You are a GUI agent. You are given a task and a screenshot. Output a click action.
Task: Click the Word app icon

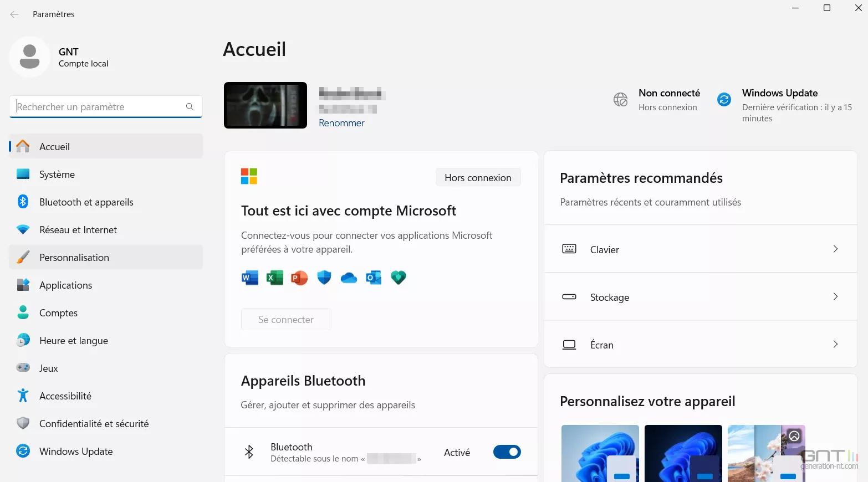[x=250, y=278]
